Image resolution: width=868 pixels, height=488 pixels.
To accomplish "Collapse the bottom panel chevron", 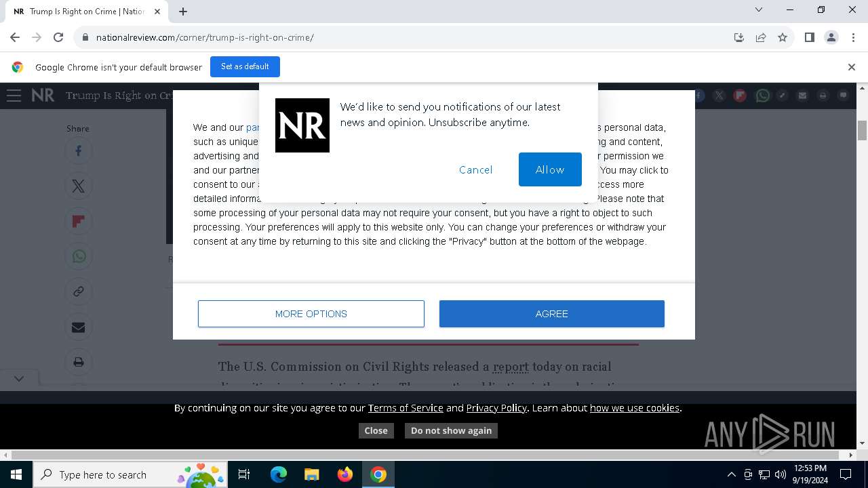I will click(x=19, y=378).
